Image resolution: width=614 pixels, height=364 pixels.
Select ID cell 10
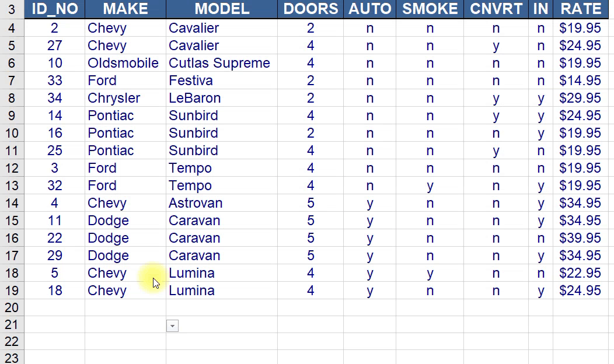pos(55,63)
